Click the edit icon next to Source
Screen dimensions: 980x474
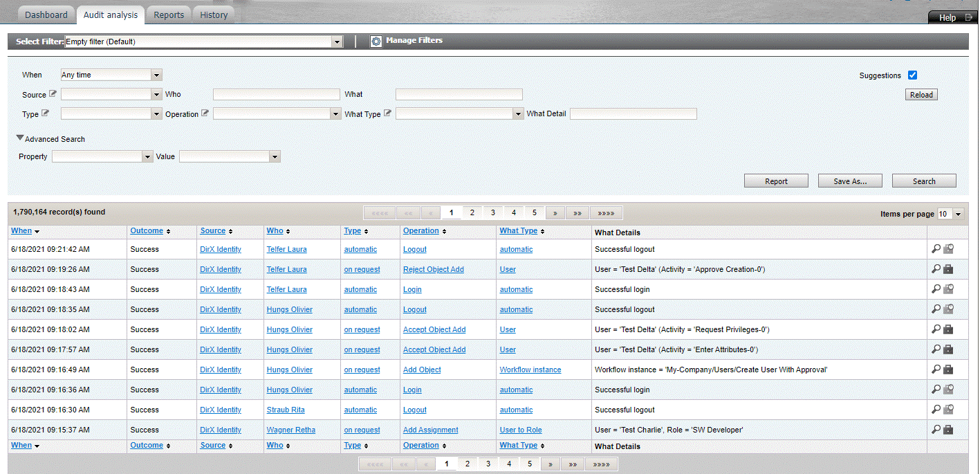click(53, 94)
